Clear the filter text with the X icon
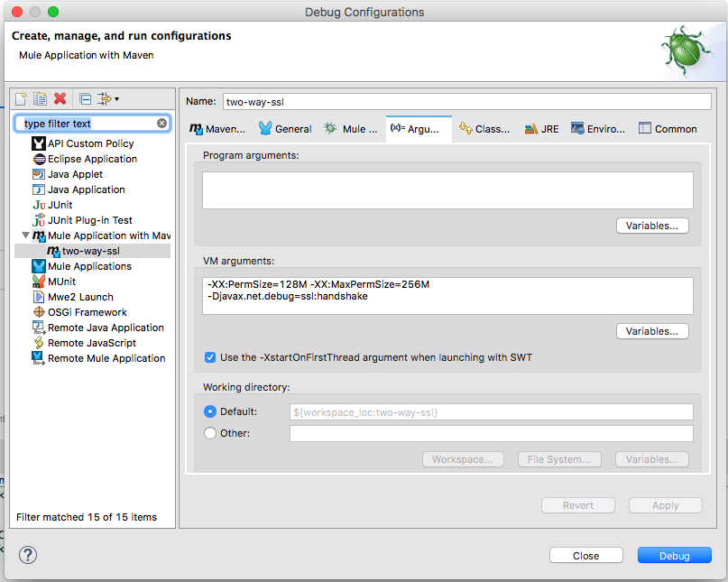Image resolution: width=728 pixels, height=582 pixels. (162, 123)
